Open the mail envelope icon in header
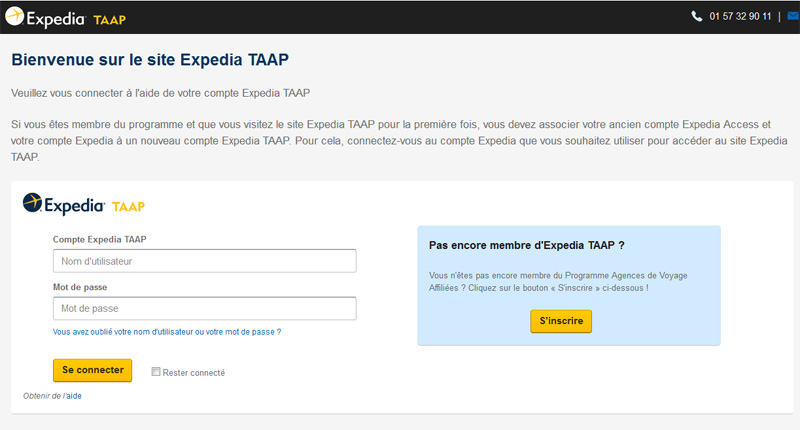Screen dimensions: 800x430 794,16
